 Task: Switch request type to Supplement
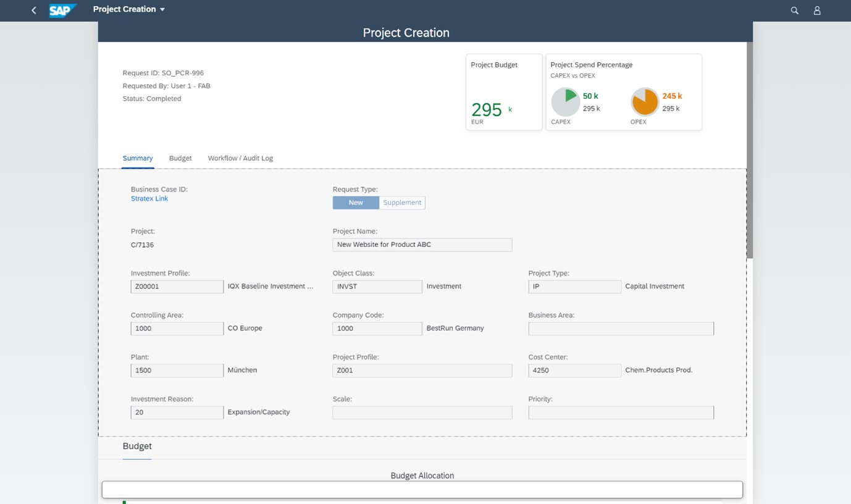coord(402,202)
